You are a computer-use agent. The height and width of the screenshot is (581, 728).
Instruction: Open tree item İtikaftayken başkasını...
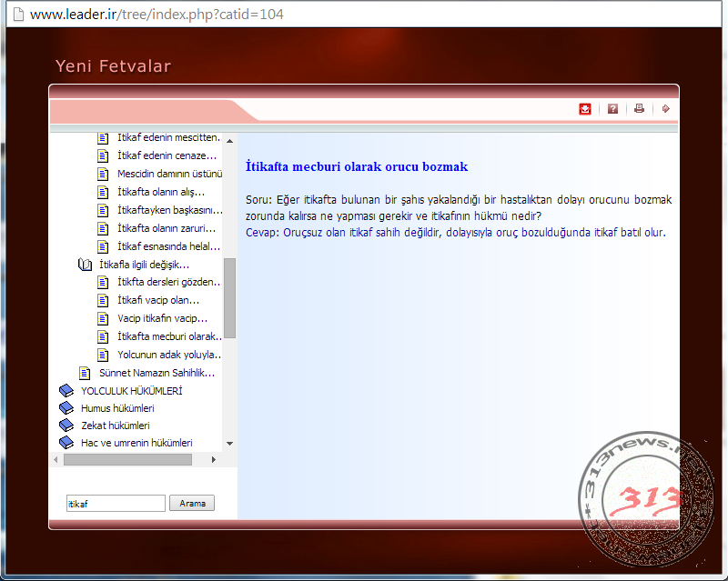click(x=169, y=210)
